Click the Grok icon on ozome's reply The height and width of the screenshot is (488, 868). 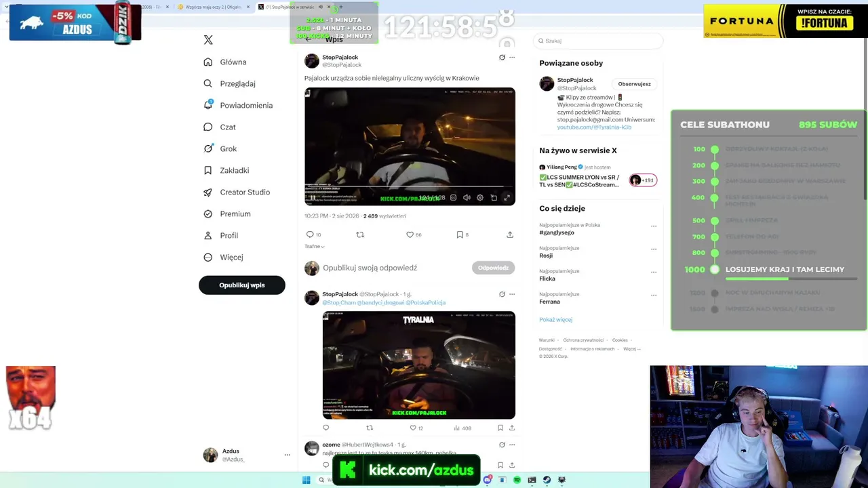502,445
